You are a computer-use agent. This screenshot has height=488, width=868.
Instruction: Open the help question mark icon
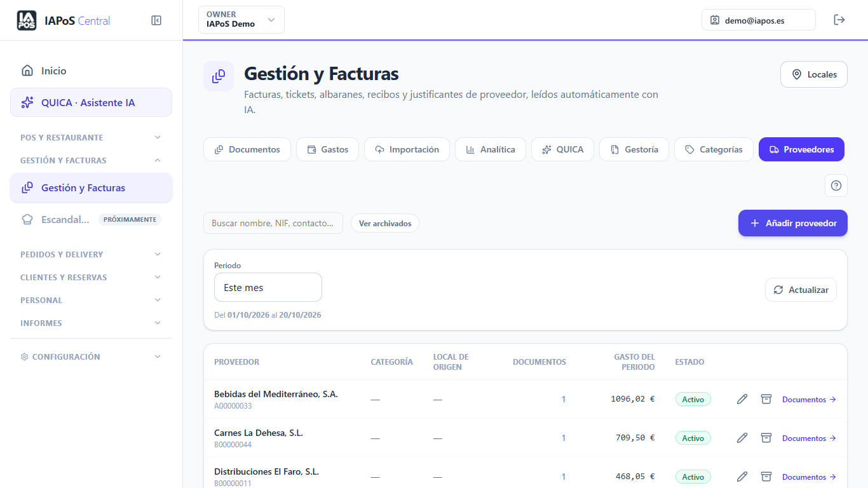836,186
